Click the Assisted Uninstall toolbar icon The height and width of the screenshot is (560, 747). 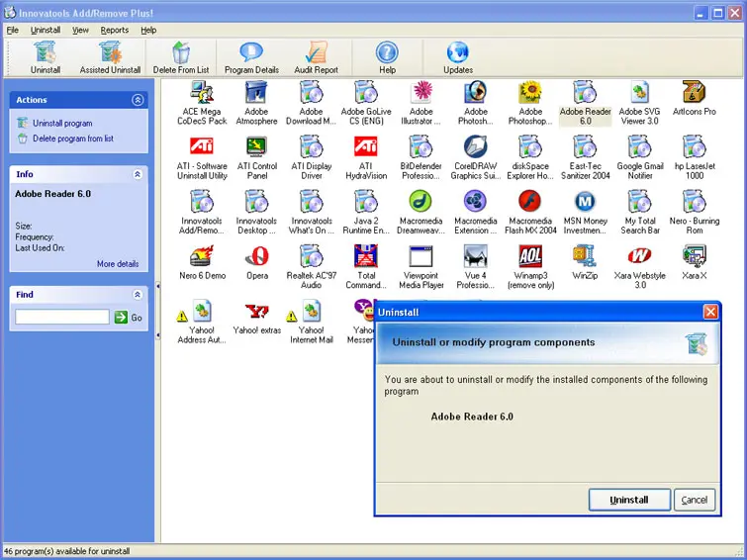[110, 55]
